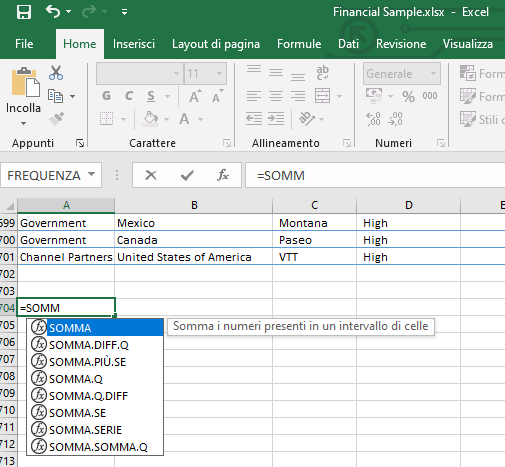Expand the Incolla paste options arrow
Screen dimensions: 505x467
coord(23,123)
